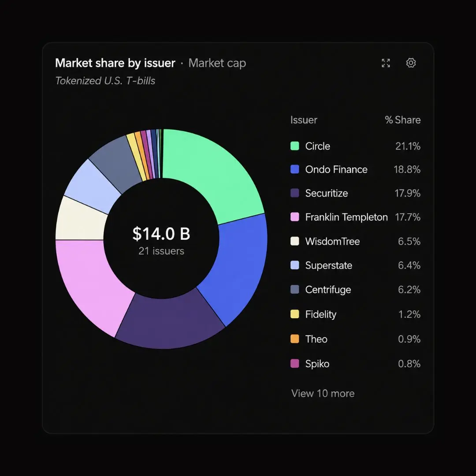Click the 6.4% share value
The height and width of the screenshot is (476, 476).
click(x=409, y=265)
